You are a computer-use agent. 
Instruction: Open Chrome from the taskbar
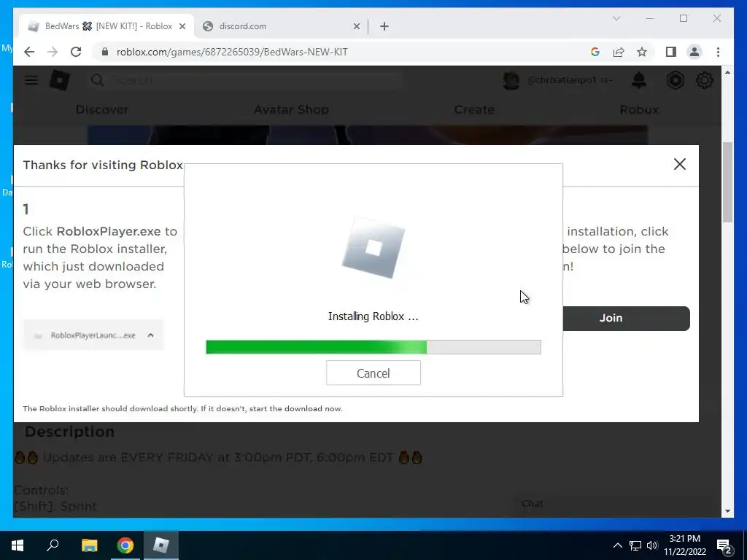point(125,545)
